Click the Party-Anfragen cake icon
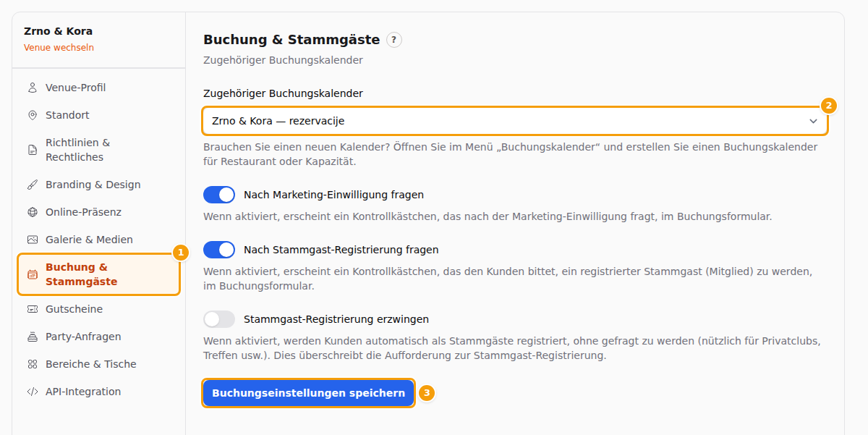This screenshot has width=868, height=435. coord(32,337)
